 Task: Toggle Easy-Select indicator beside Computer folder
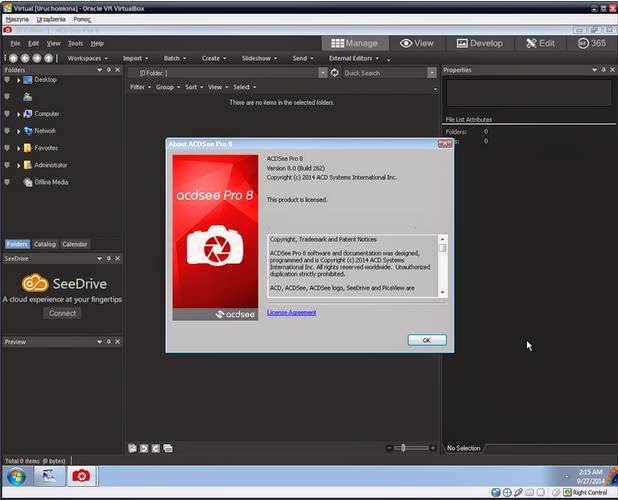tap(7, 114)
